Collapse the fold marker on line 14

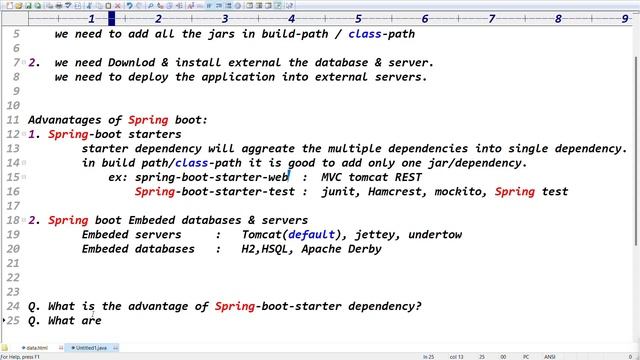pos(24,163)
